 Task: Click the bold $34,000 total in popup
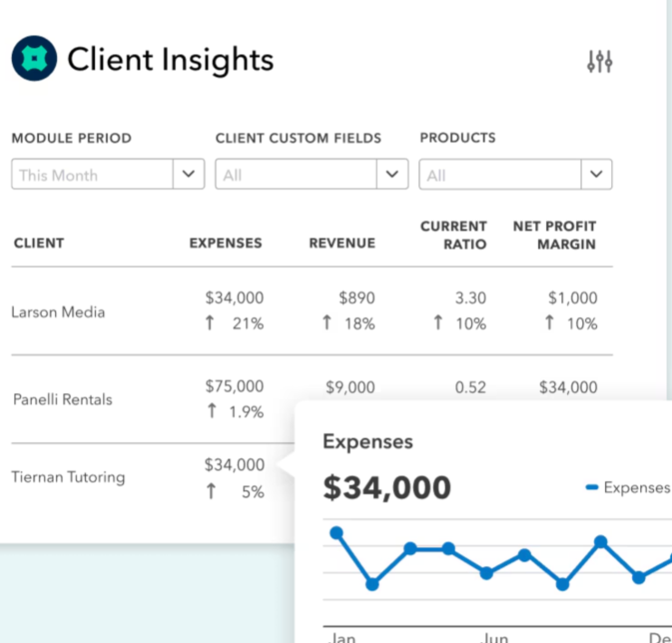click(x=387, y=488)
